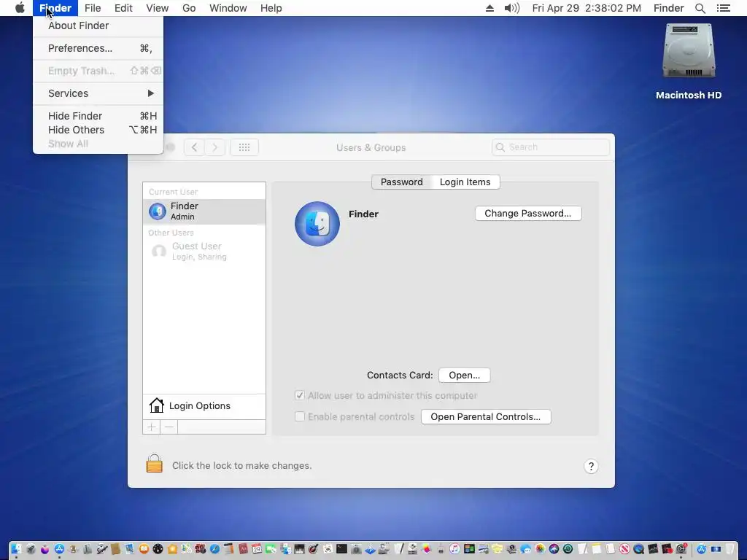Open the Window menu

point(228,8)
